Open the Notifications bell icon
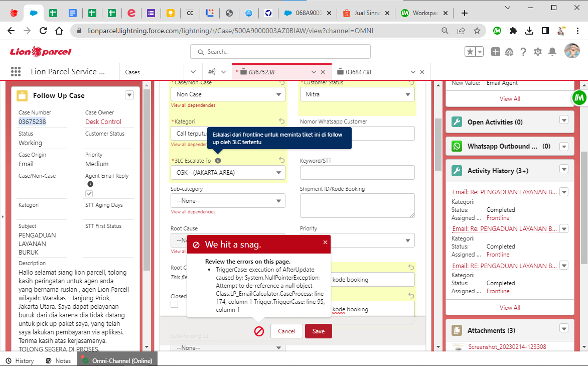 pyautogui.click(x=552, y=52)
